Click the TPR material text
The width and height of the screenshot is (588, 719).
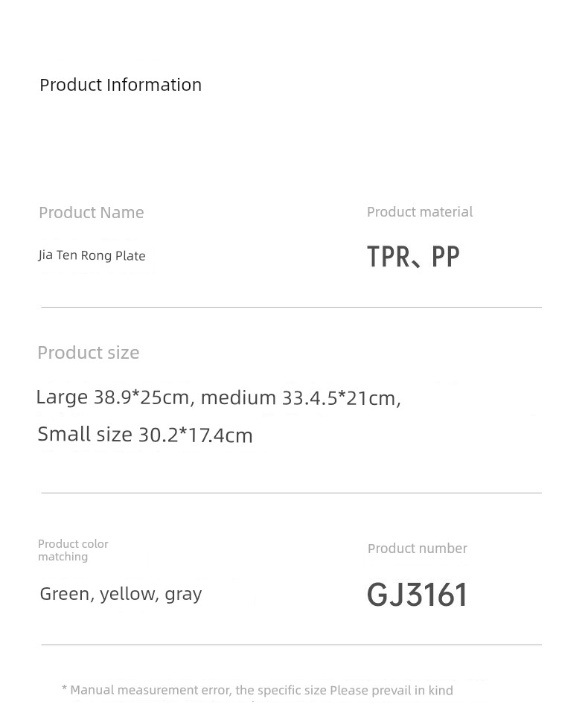pos(388,258)
